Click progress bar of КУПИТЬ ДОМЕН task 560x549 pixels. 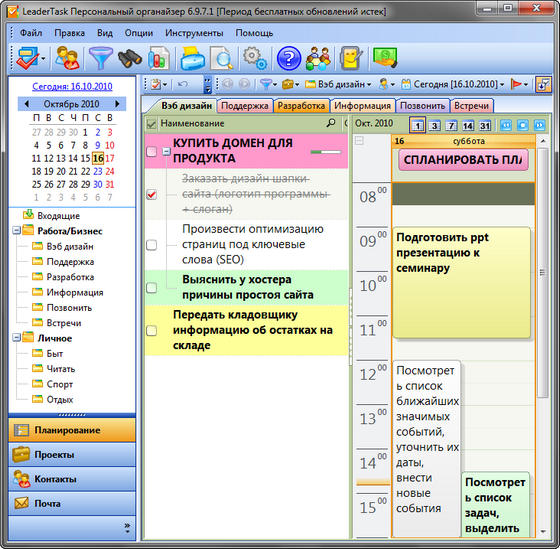326,152
